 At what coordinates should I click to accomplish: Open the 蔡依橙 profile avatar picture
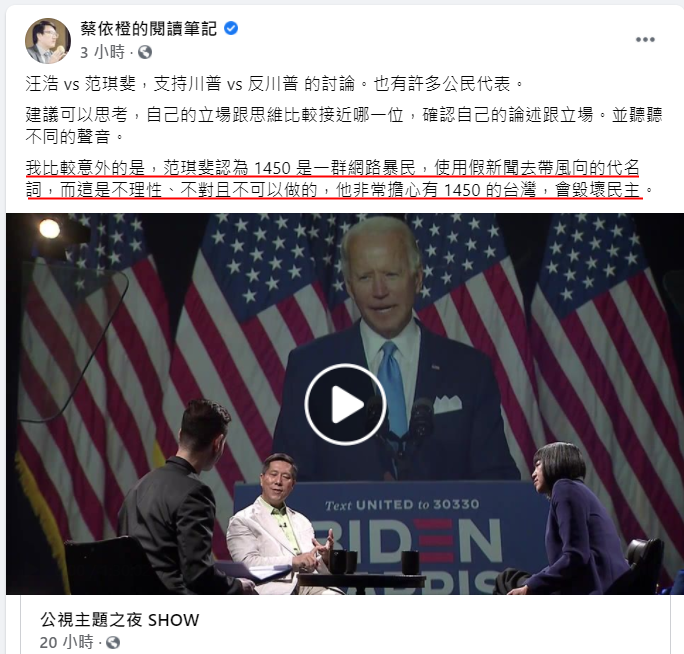click(x=48, y=41)
